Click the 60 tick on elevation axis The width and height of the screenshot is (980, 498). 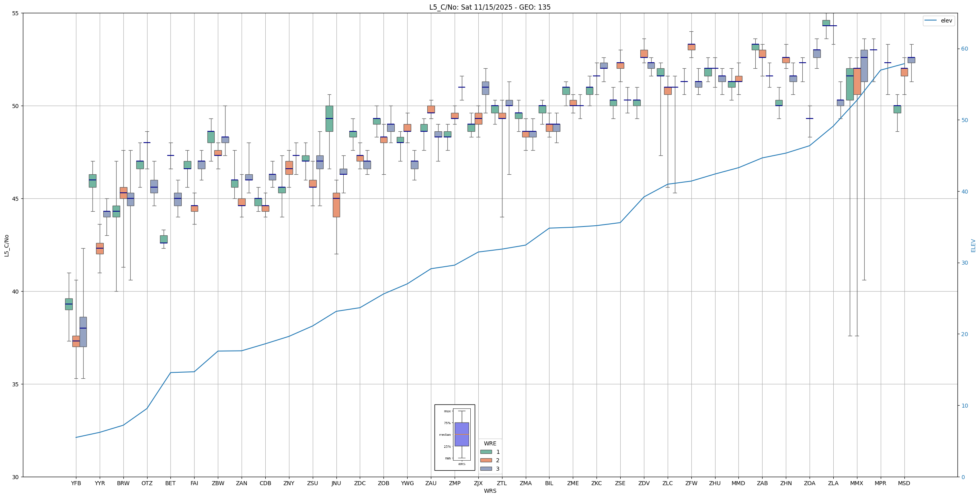[964, 49]
